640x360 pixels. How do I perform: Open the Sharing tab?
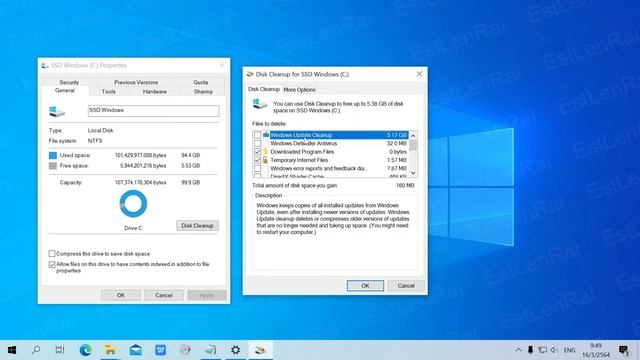point(203,91)
